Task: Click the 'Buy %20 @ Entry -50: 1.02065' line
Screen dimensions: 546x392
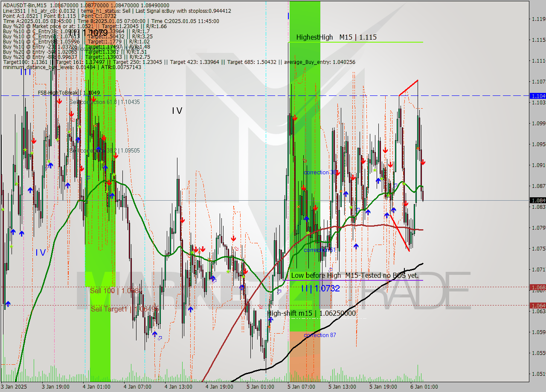Action: click(x=75, y=52)
